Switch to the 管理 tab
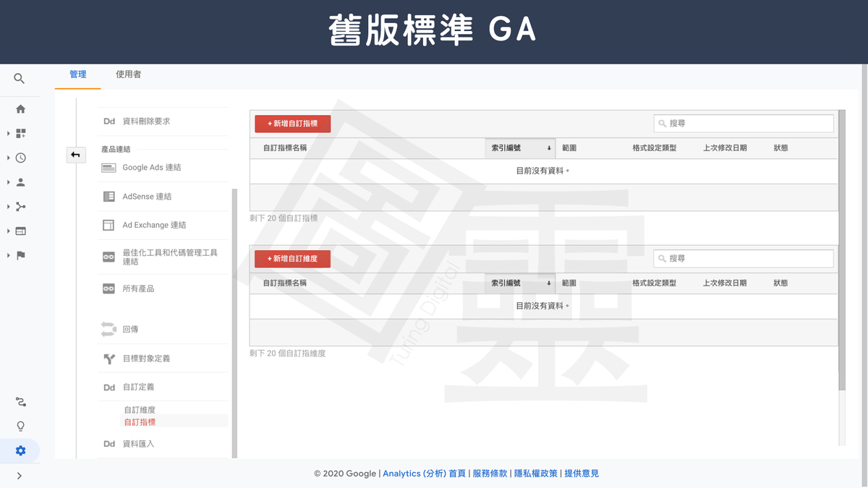The height and width of the screenshot is (488, 868). (78, 74)
